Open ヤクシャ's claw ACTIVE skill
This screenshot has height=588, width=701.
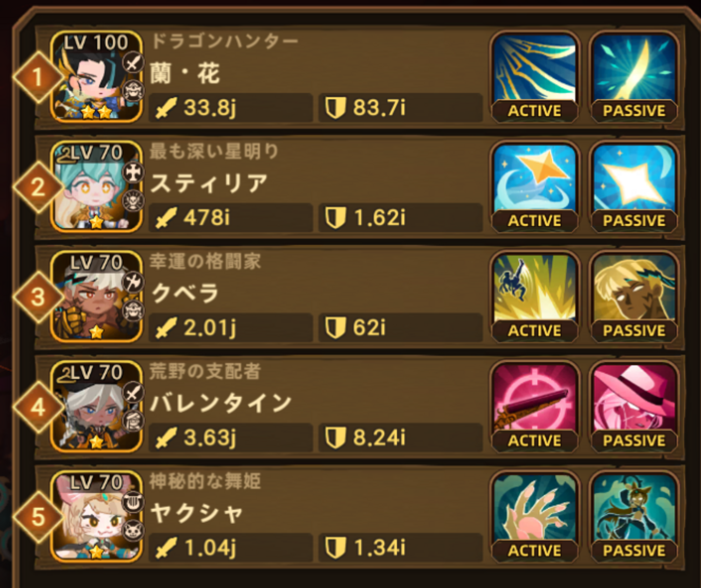point(535,517)
